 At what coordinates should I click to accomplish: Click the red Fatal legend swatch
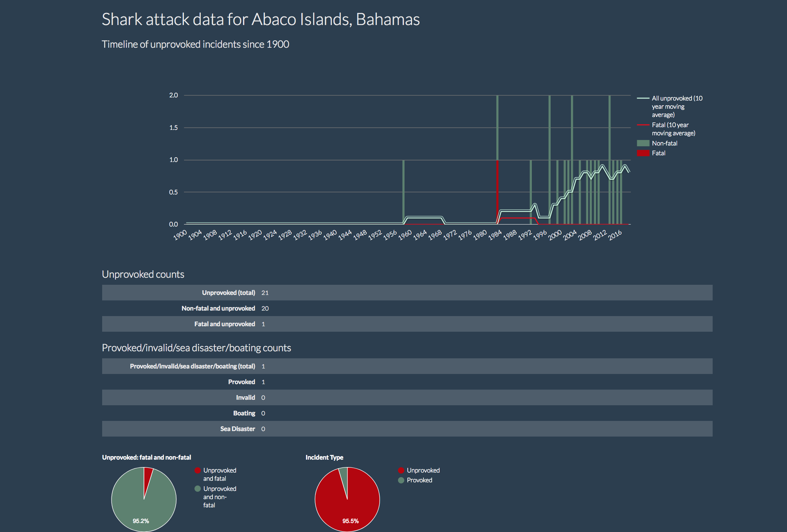click(x=643, y=153)
